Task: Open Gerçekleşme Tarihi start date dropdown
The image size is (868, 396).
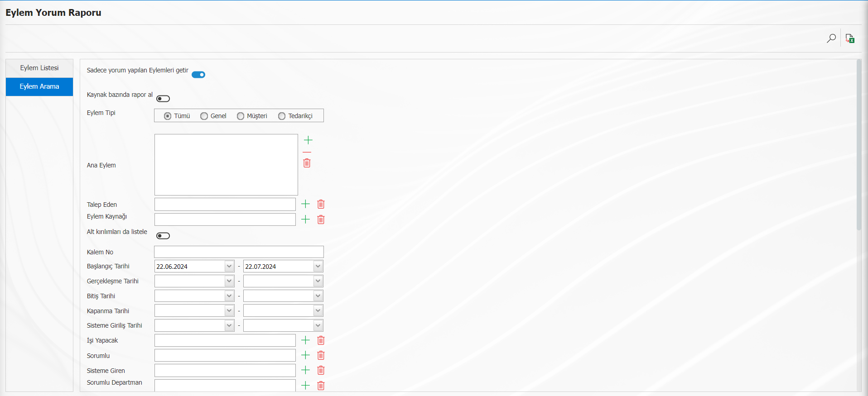Action: coord(229,281)
